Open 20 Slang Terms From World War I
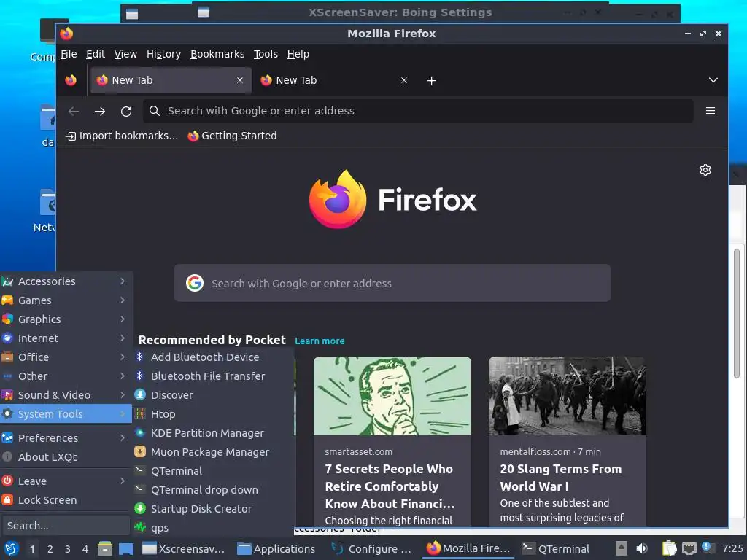Viewport: 747px width, 560px height. pos(561,478)
